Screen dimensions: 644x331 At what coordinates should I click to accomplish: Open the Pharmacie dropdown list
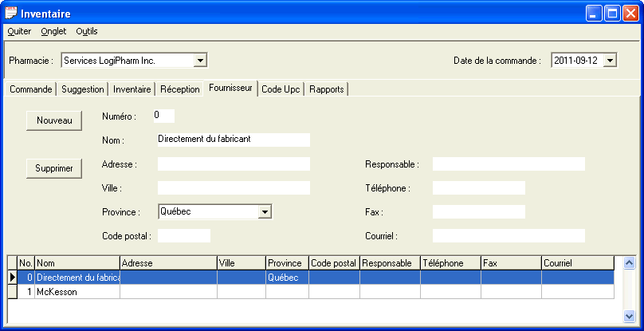(200, 60)
